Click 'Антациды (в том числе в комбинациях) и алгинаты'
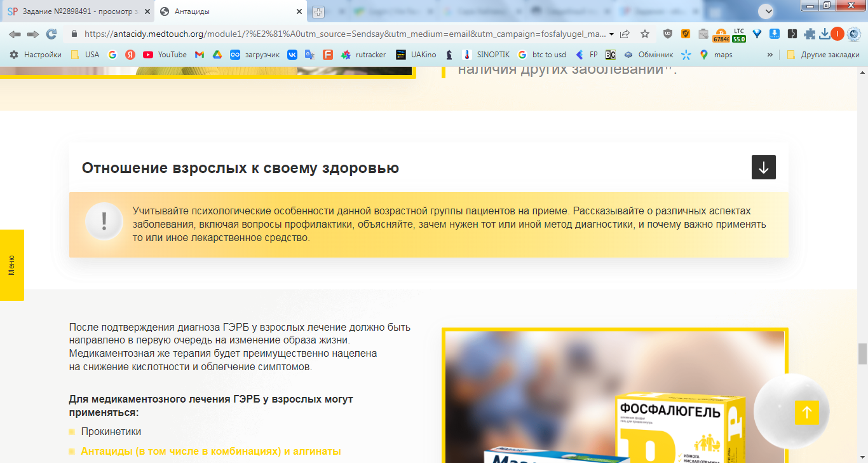Viewport: 868px width, 463px height. pos(211,452)
